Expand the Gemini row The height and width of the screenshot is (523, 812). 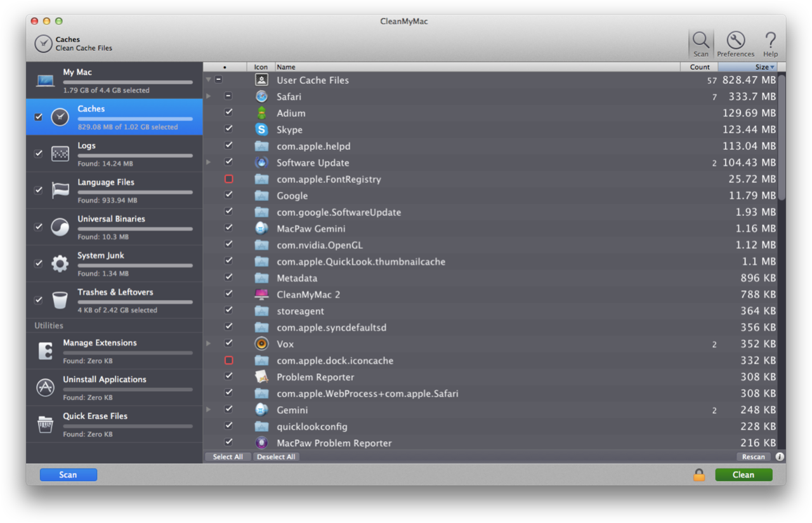coord(208,410)
